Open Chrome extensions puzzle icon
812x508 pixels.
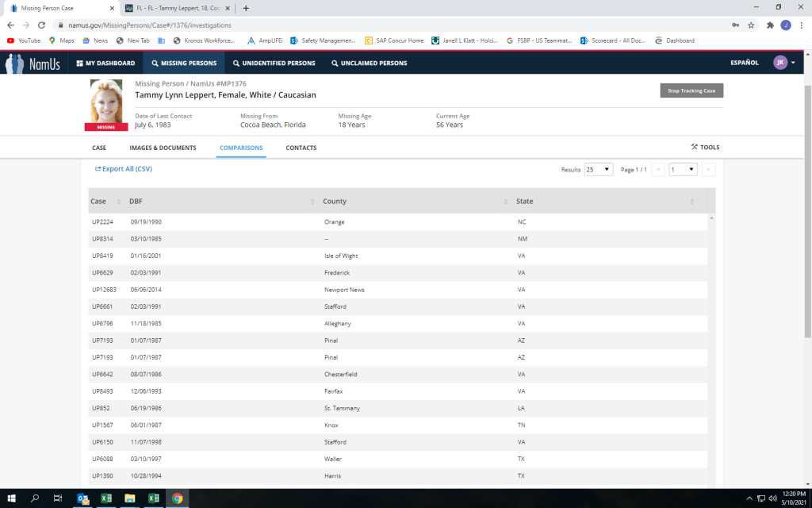769,25
